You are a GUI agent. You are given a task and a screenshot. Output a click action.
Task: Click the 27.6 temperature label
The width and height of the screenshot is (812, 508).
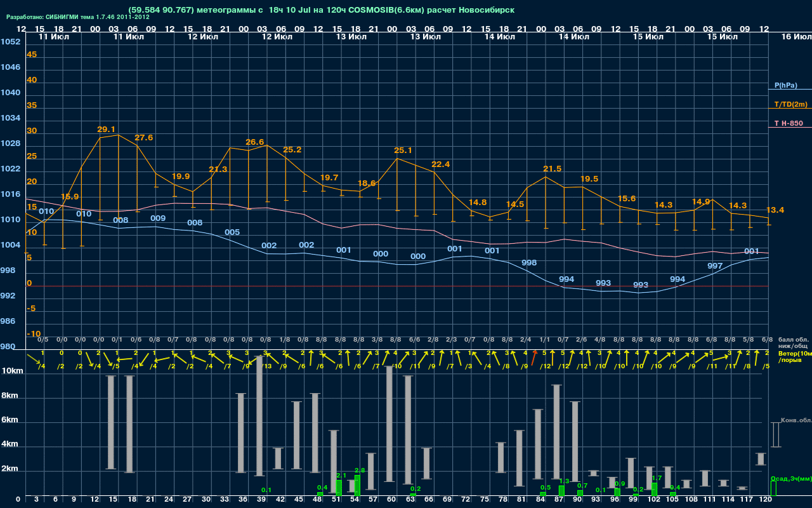click(143, 138)
